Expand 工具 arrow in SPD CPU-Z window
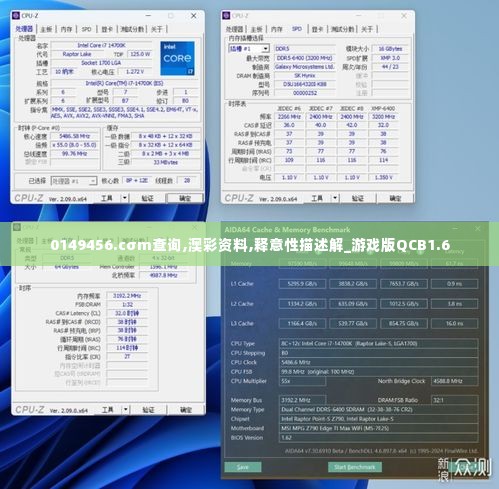Image resolution: width=499 pixels, height=489 pixels. (335, 198)
